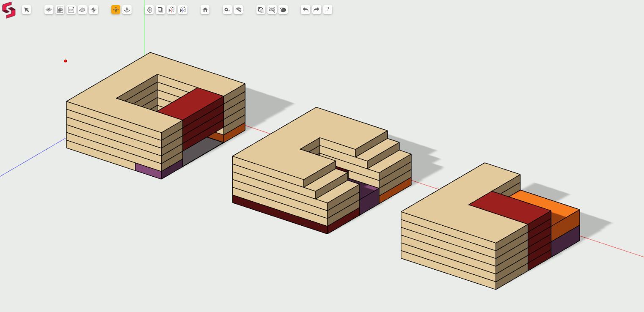Image resolution: width=644 pixels, height=312 pixels.
Task: Click the terrain map tool icon
Action: 82,9
